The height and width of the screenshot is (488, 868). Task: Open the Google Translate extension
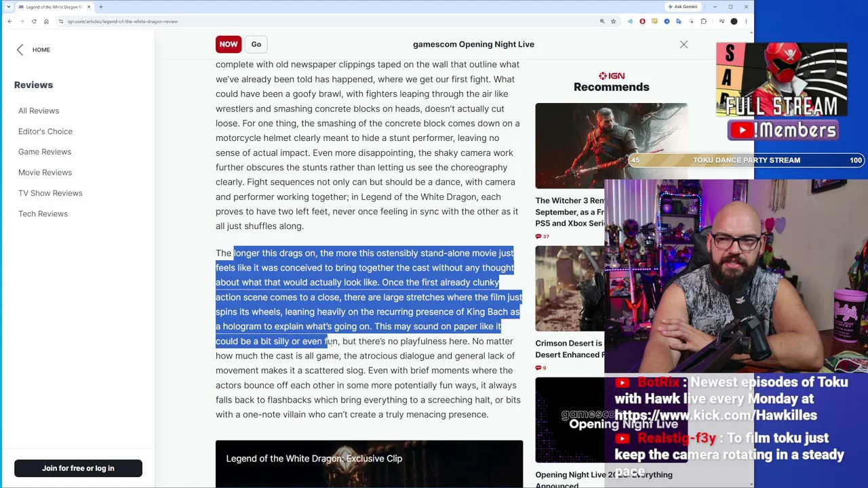pyautogui.click(x=679, y=22)
